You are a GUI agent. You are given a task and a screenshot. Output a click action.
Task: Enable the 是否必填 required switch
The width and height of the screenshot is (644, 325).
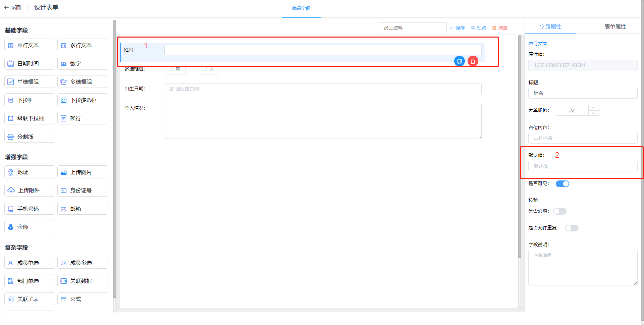[x=559, y=211]
